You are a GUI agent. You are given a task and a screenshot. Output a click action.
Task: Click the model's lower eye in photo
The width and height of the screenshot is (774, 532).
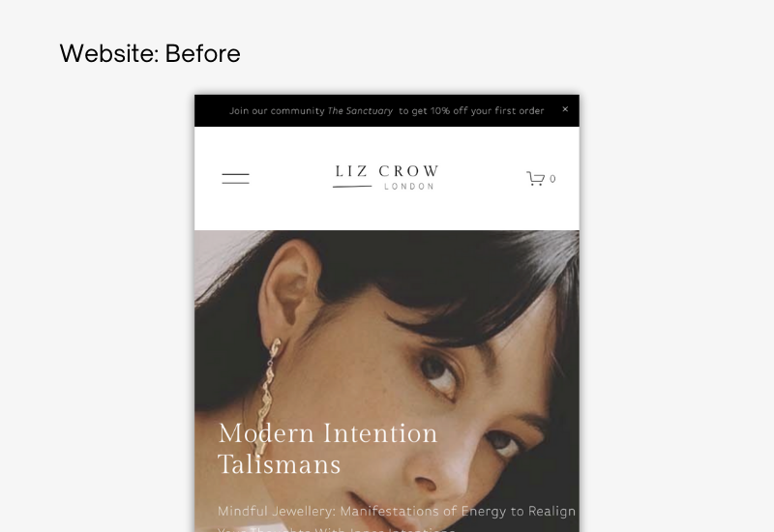(502, 441)
